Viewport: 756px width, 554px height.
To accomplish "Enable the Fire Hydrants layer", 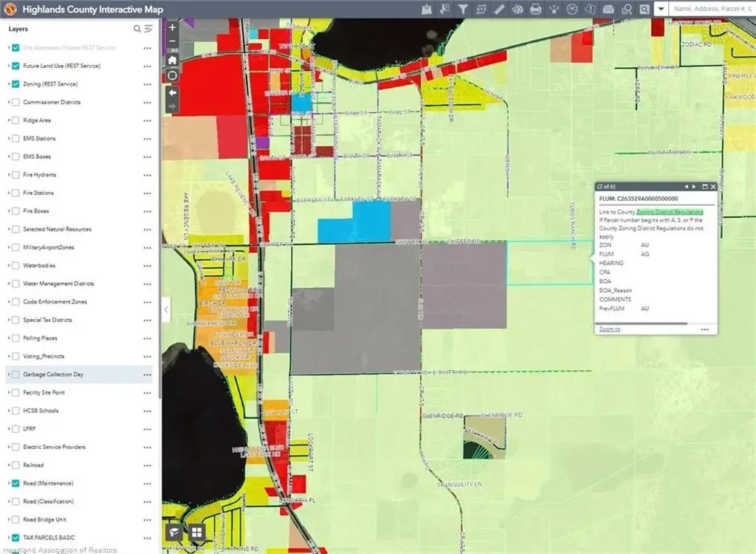I will coord(16,174).
